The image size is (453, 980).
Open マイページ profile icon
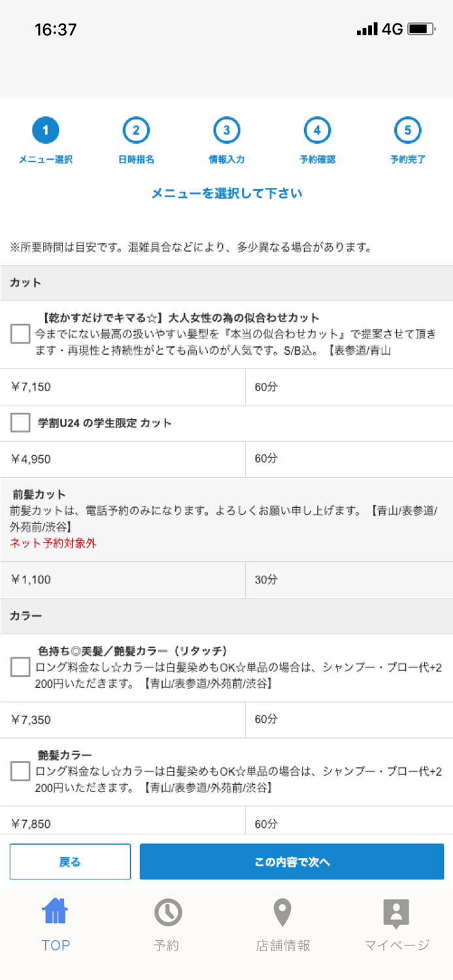pyautogui.click(x=395, y=911)
